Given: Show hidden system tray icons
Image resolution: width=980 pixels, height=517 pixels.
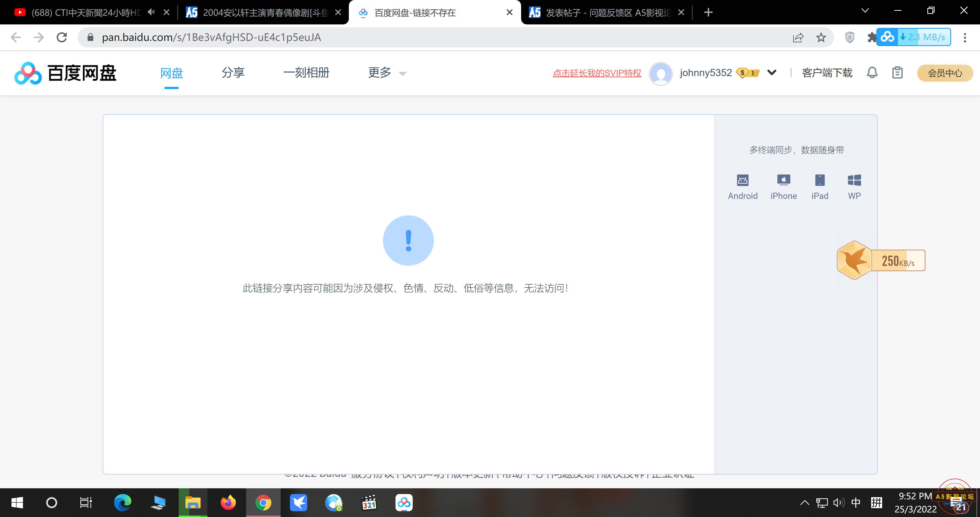Looking at the screenshot, I should (x=804, y=503).
